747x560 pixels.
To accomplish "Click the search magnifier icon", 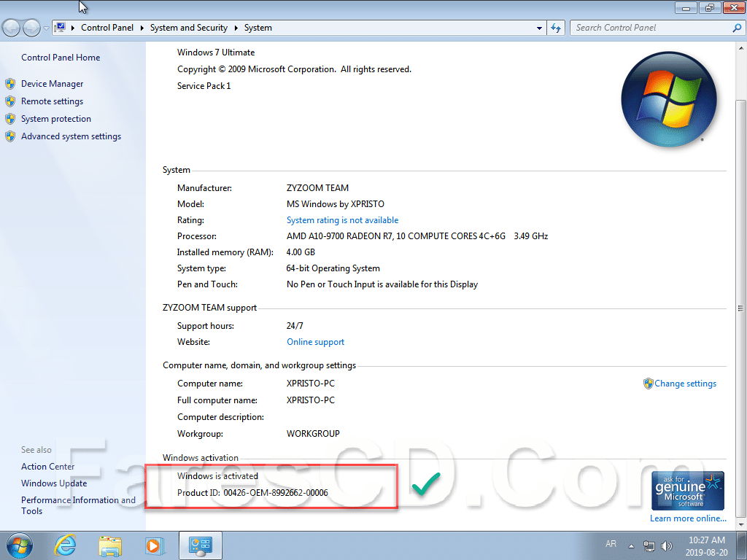I will coord(737,28).
